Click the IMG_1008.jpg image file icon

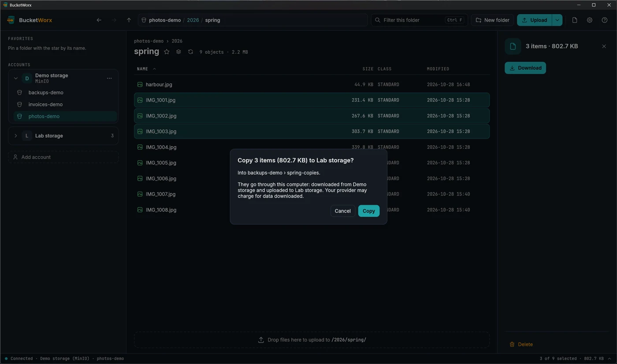(140, 210)
